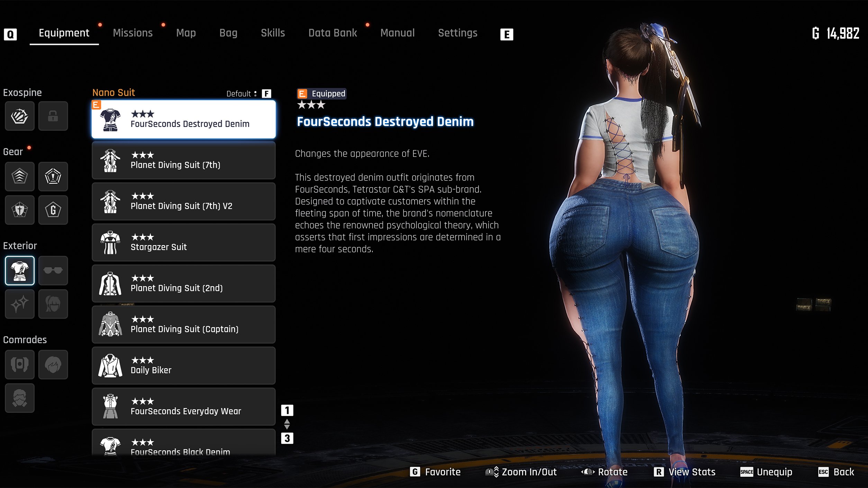868x488 pixels.
Task: Click the View Stats button
Action: [685, 472]
